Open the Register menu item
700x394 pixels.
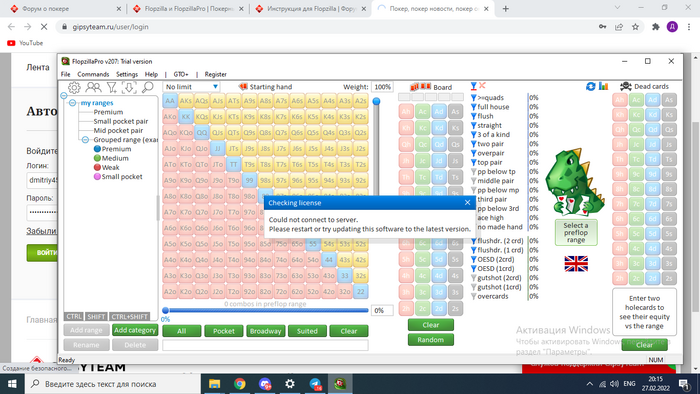click(x=216, y=74)
